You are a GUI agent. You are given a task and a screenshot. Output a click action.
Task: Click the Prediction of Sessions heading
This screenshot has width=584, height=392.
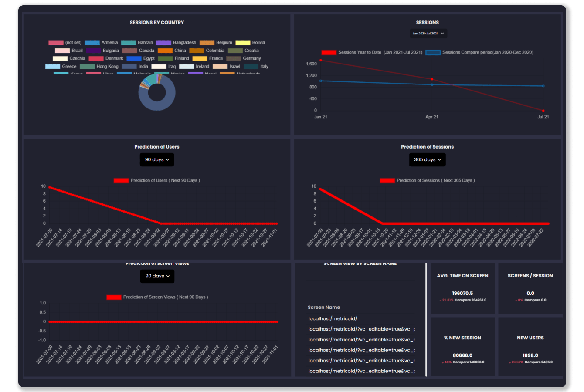click(428, 147)
